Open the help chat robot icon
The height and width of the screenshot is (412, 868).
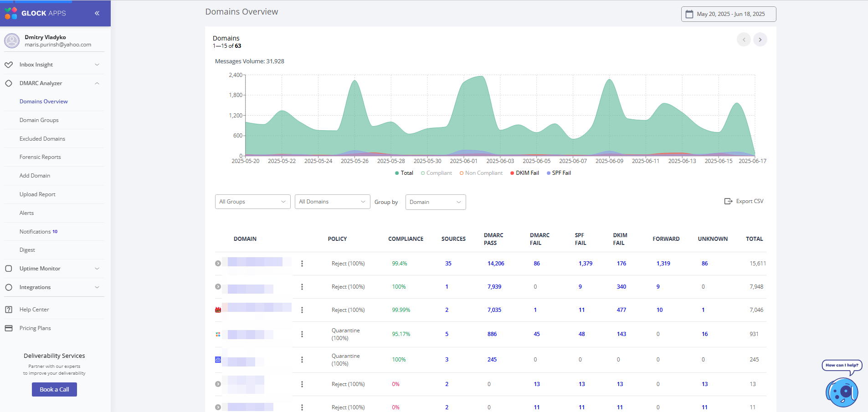(x=842, y=392)
